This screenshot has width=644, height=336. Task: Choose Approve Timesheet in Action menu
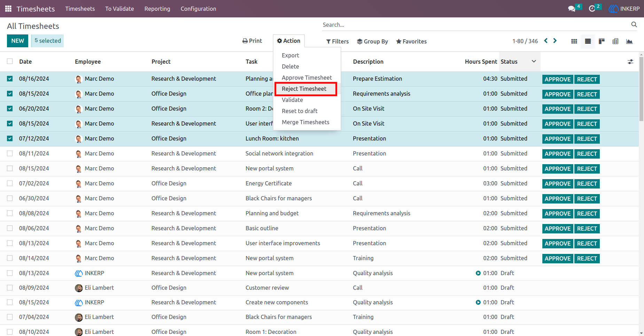click(x=307, y=78)
